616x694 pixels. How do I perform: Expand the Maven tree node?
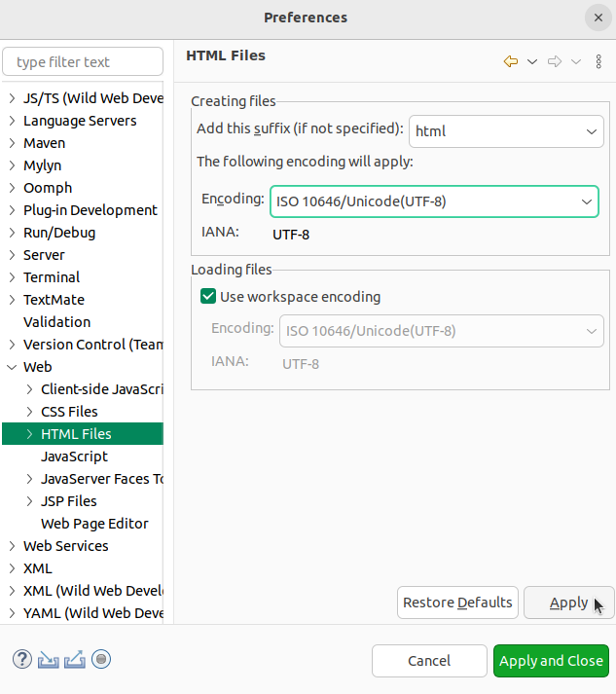point(12,143)
